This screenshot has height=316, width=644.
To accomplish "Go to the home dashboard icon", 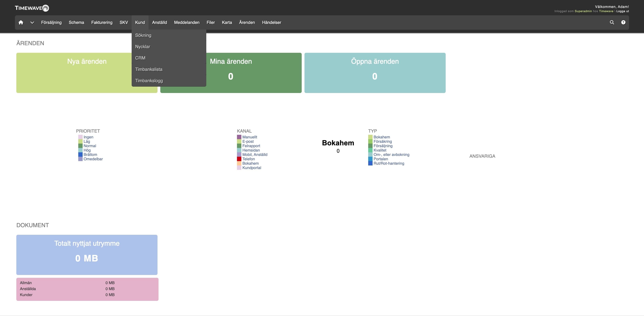I will [x=21, y=23].
